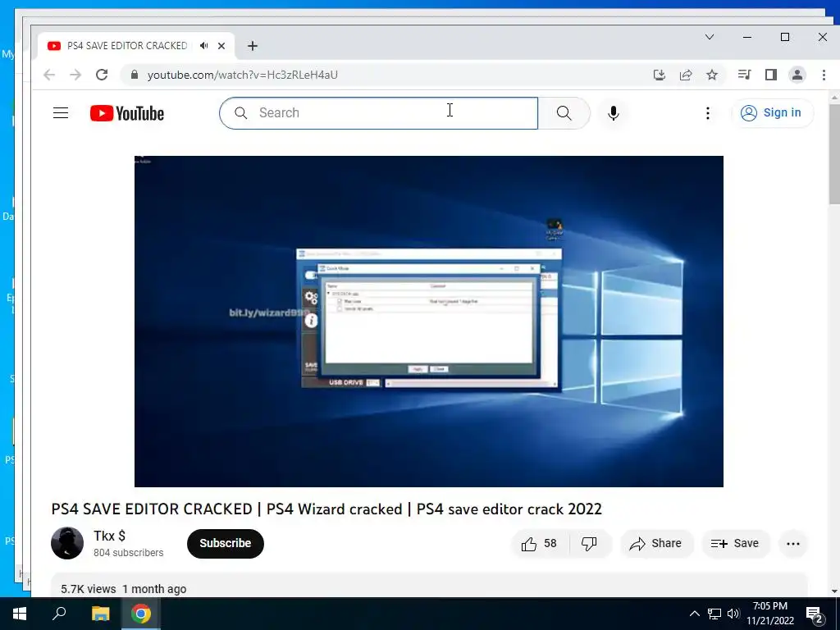Open YouTube settings three-dot menu
Viewport: 840px width, 630px height.
[x=708, y=113]
